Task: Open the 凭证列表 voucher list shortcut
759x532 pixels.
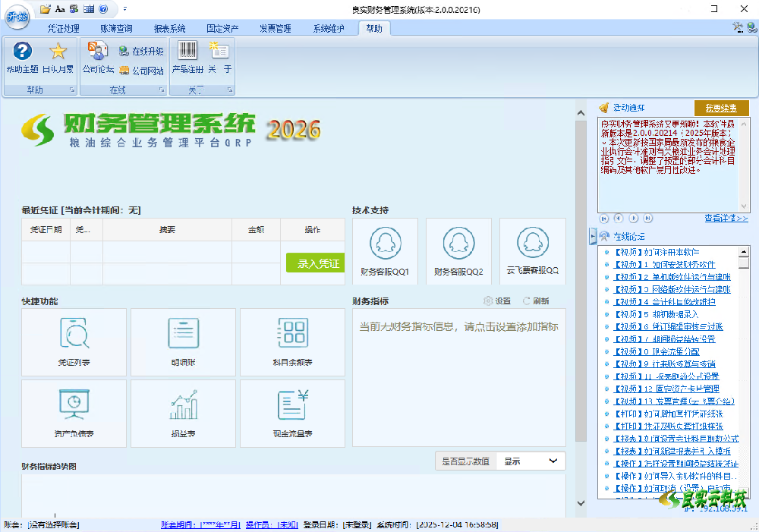Action: [x=74, y=342]
